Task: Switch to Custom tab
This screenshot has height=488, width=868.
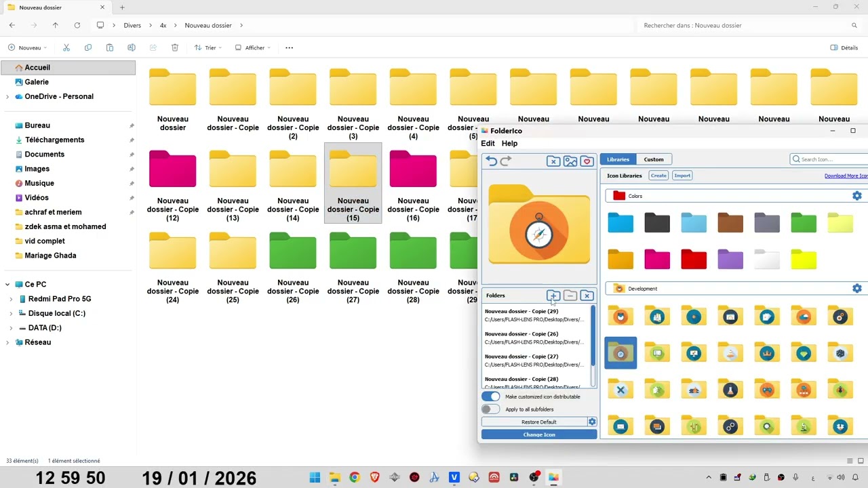Action: (x=654, y=159)
